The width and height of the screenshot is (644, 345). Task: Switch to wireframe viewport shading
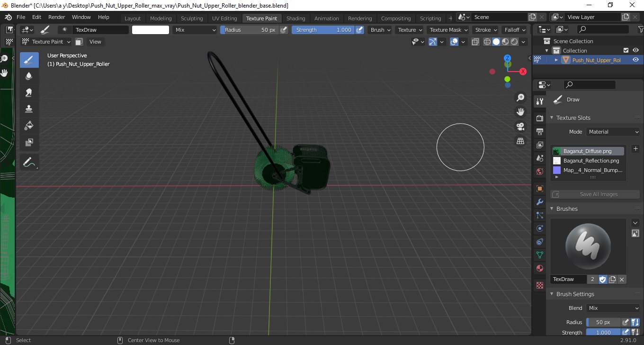487,42
